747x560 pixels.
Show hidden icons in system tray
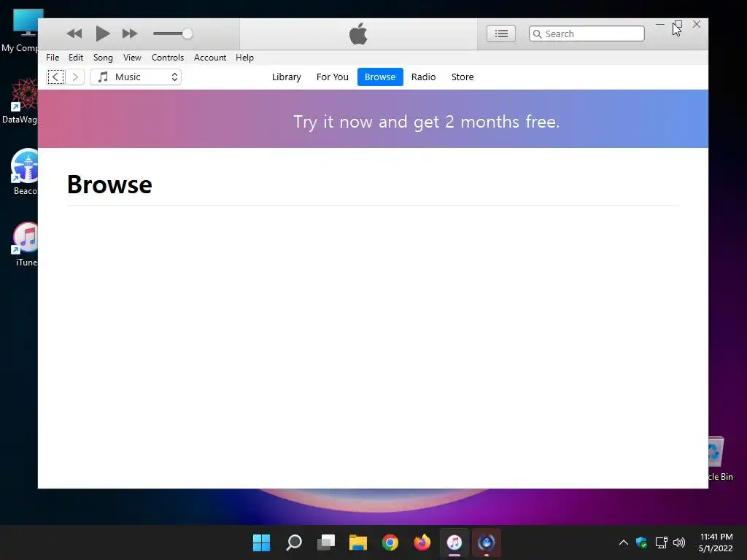(x=623, y=542)
